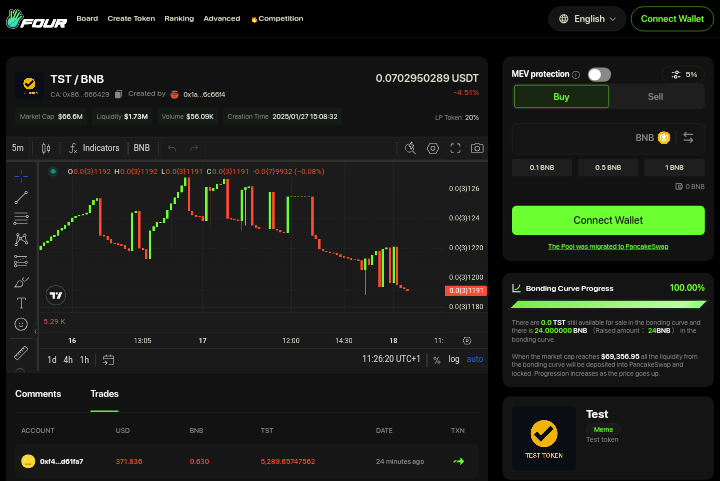
Task: Collapse the drawing toolbar side arrow
Action: (x=35, y=331)
